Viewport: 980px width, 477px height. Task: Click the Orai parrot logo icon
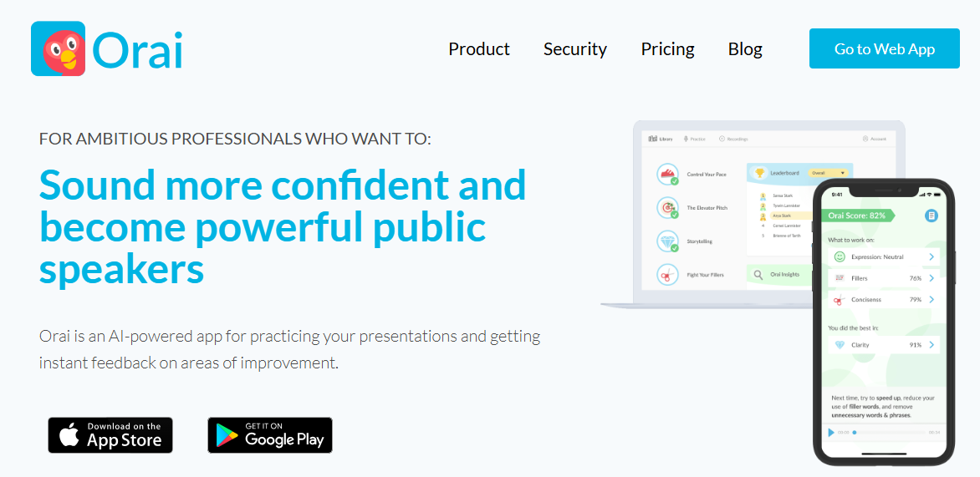pos(59,49)
